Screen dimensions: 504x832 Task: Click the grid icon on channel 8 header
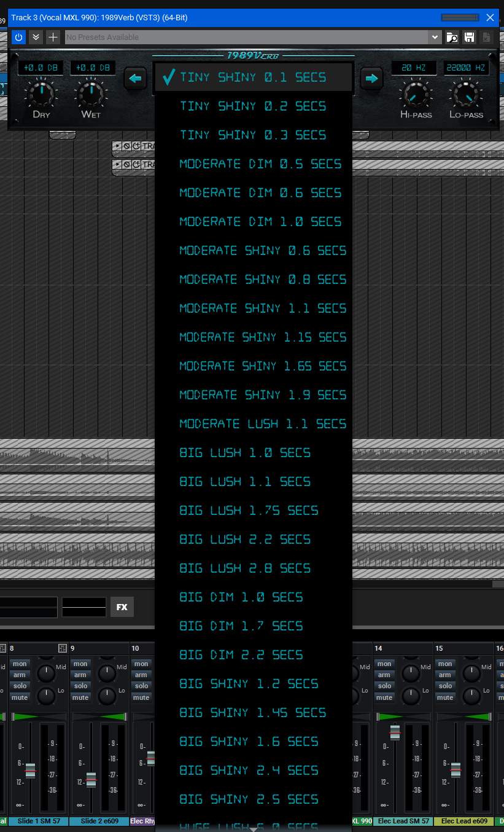(x=62, y=648)
